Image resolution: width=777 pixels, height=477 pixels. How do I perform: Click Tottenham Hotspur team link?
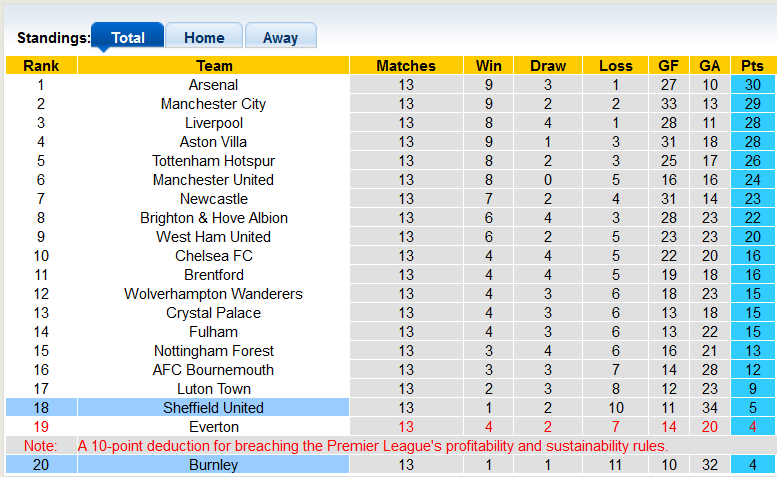(x=213, y=161)
